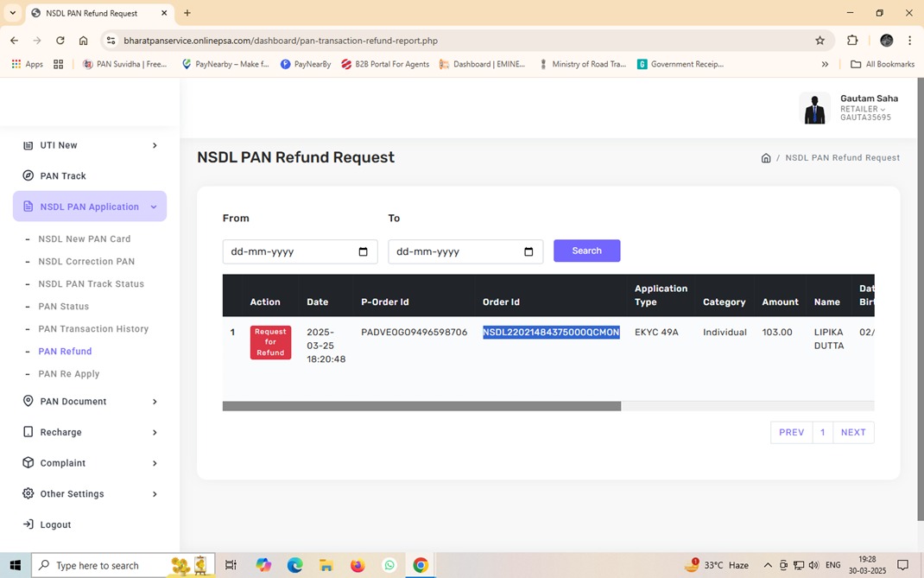Click the user profile avatar
Viewport: 924px width, 578px height.
[814, 109]
